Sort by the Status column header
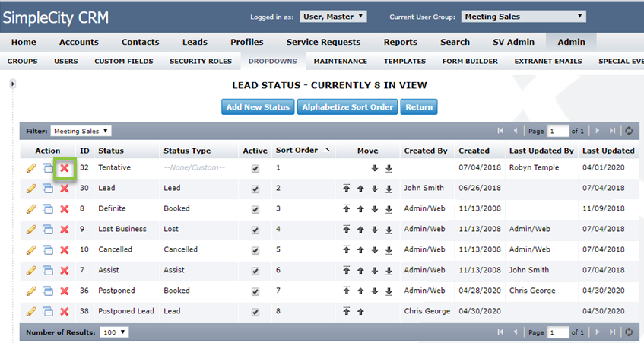Image resolution: width=644 pixels, height=343 pixels. pyautogui.click(x=111, y=151)
